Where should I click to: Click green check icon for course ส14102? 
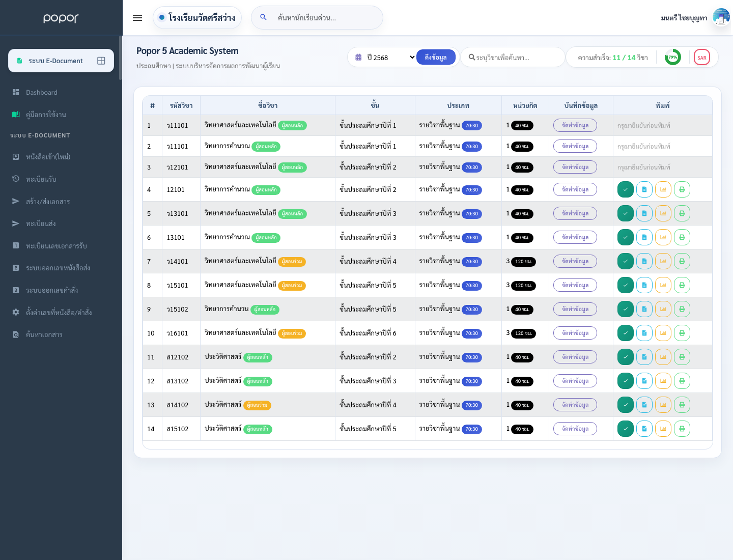[x=626, y=405]
